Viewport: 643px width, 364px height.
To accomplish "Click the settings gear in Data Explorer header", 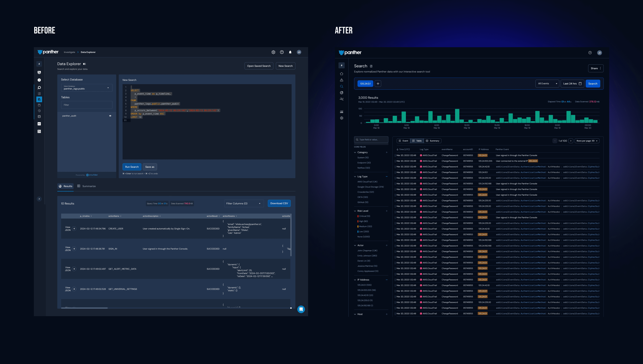I will point(273,52).
